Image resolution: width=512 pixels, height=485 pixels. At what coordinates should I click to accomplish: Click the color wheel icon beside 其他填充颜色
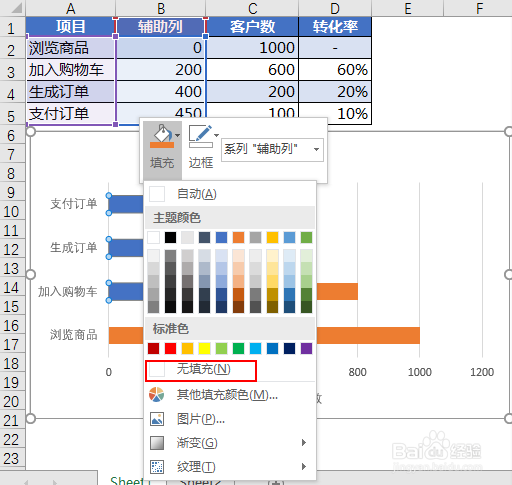pos(157,395)
